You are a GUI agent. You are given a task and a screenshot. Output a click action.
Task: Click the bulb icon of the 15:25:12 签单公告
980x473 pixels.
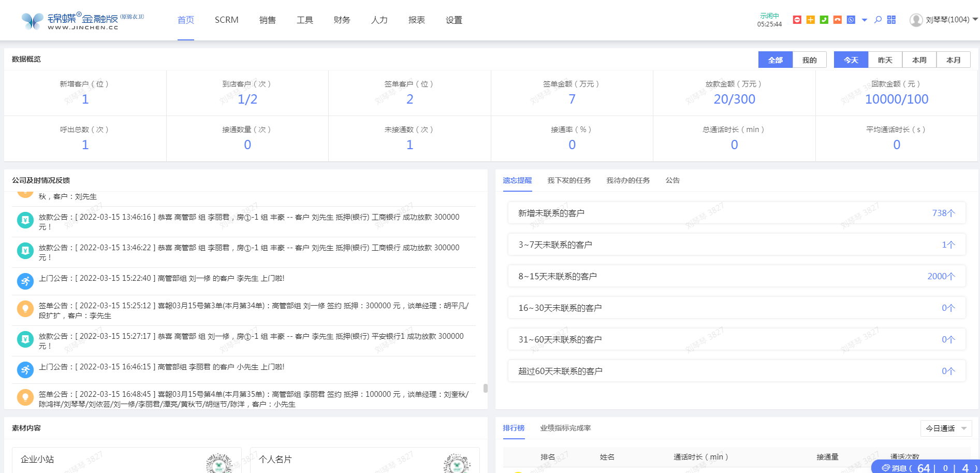[x=25, y=309]
